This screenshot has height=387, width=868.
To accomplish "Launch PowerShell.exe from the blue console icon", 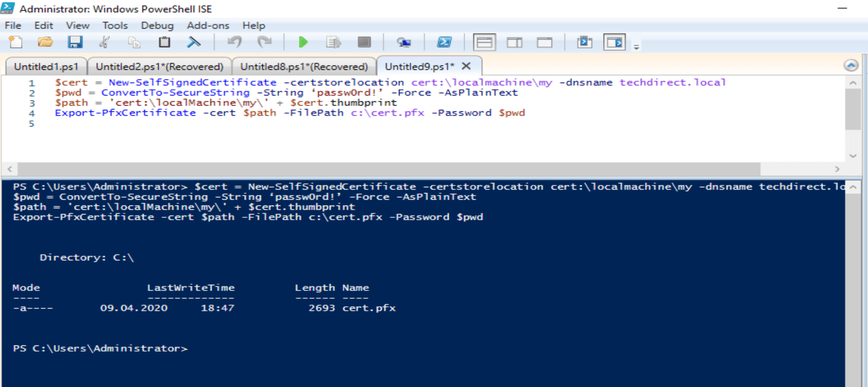I will 444,43.
